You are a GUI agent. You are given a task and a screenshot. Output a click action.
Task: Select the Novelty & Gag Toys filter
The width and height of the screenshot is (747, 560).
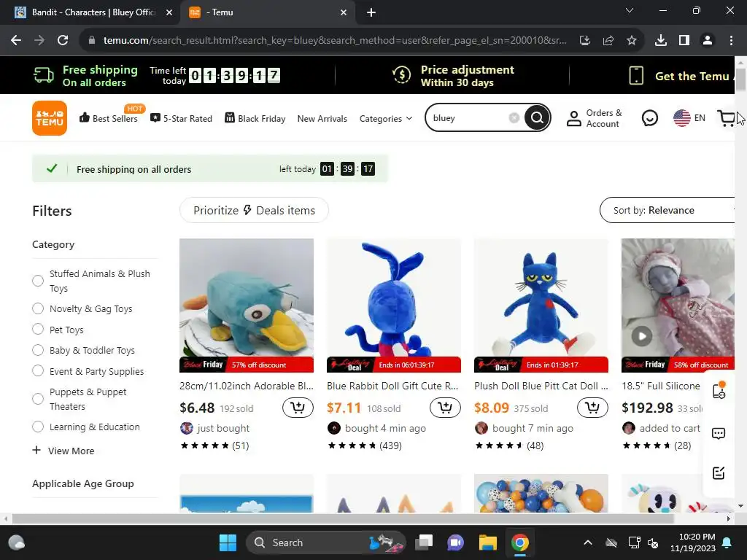[x=38, y=308]
